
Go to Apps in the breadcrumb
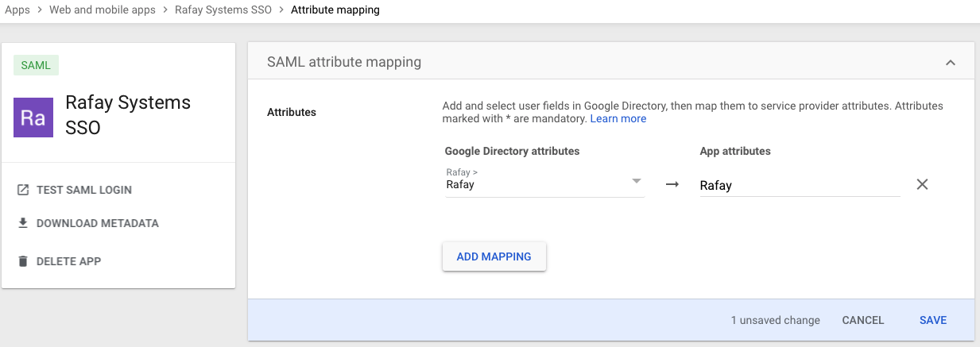tap(17, 10)
